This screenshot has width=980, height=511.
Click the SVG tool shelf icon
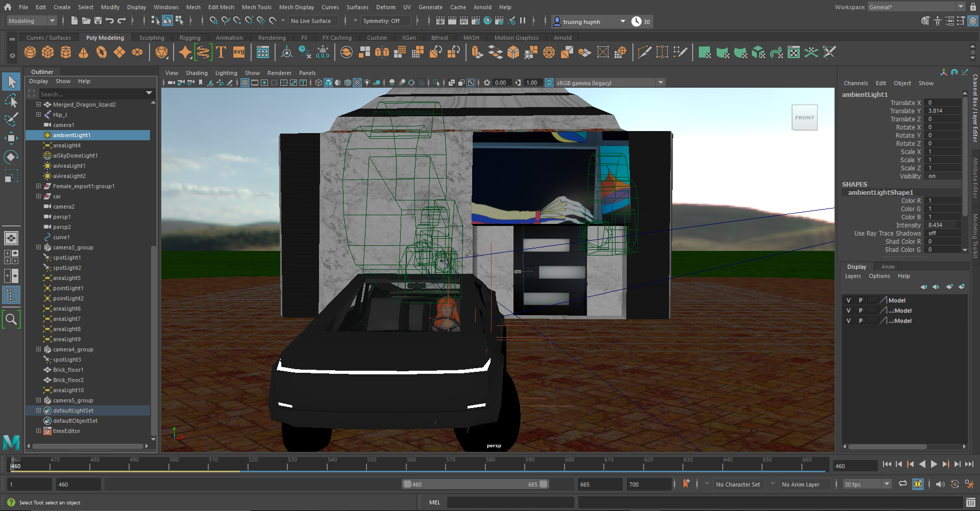(x=238, y=53)
